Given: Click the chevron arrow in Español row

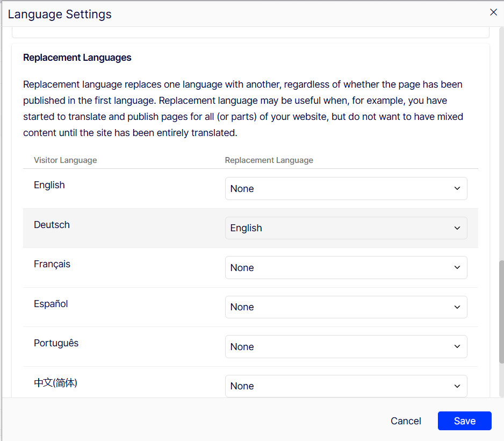Looking at the screenshot, I should (x=457, y=307).
